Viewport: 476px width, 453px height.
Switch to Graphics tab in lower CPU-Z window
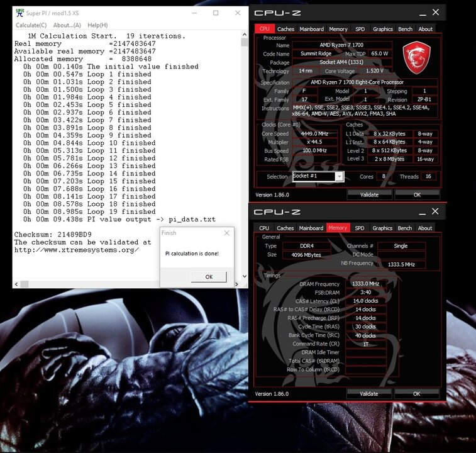[382, 228]
